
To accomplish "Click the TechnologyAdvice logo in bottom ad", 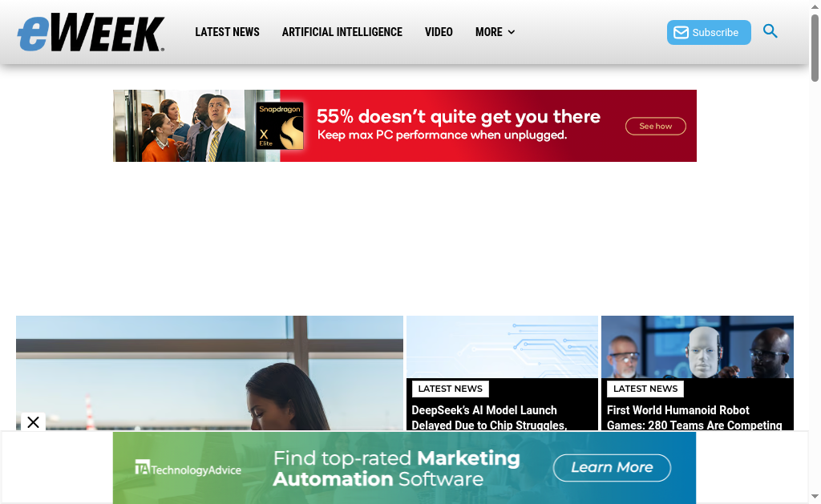I will [x=188, y=467].
